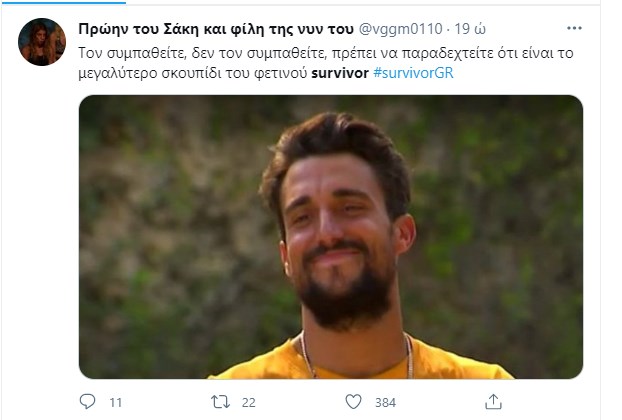
Task: Click the tweet text μεγαλύτερο σκουπίδι
Action: [150, 74]
